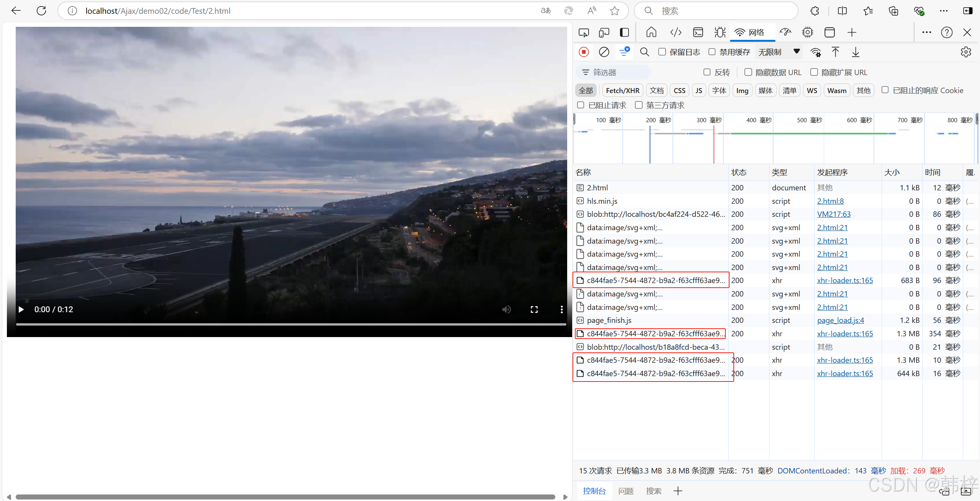Image resolution: width=980 pixels, height=501 pixels.
Task: Open network conditions wifi icon
Action: [x=816, y=52]
